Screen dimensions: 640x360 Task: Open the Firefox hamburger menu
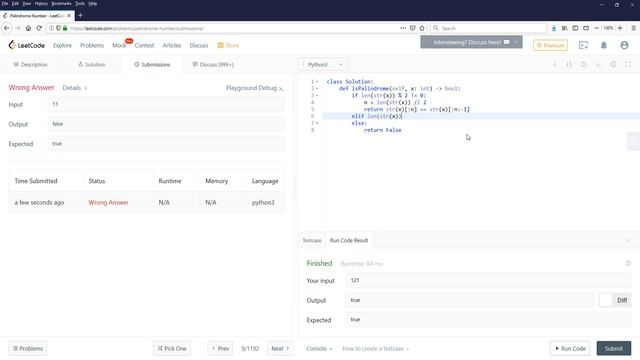633,28
